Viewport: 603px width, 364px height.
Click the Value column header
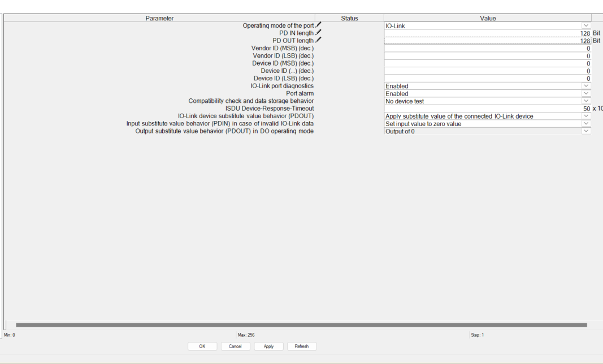click(x=488, y=18)
